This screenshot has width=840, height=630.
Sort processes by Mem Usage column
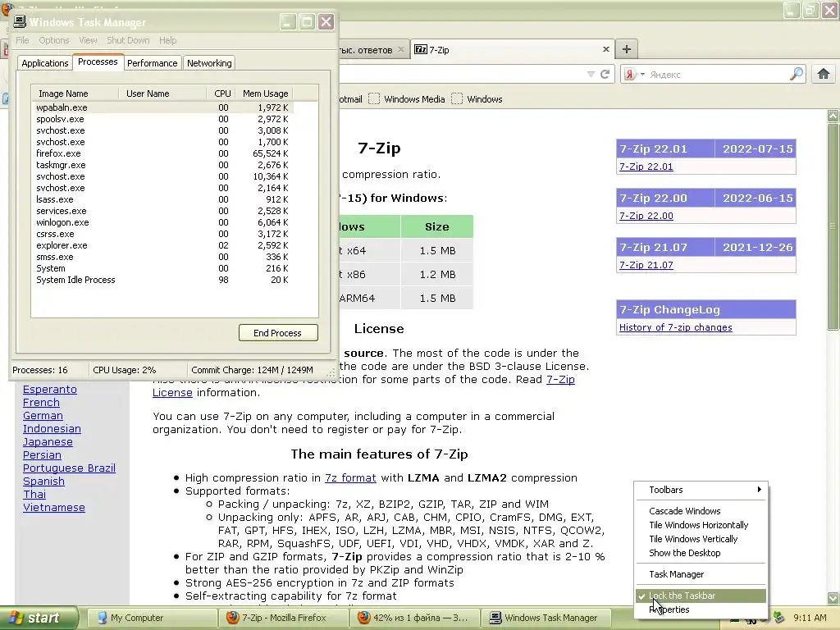[265, 94]
